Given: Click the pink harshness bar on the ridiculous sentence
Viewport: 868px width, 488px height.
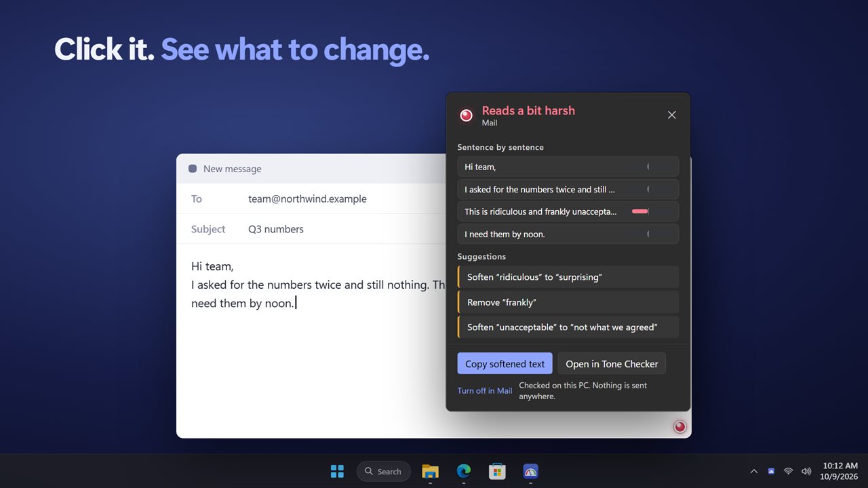Looking at the screenshot, I should pos(639,211).
